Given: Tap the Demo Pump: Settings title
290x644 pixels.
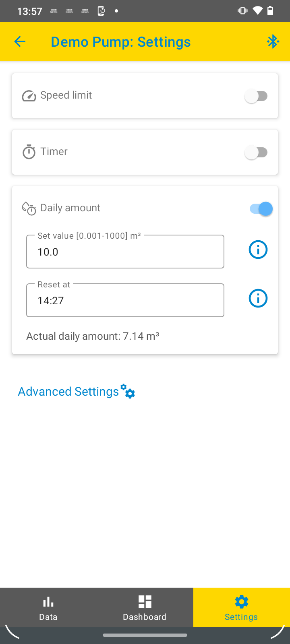Looking at the screenshot, I should click(x=121, y=42).
